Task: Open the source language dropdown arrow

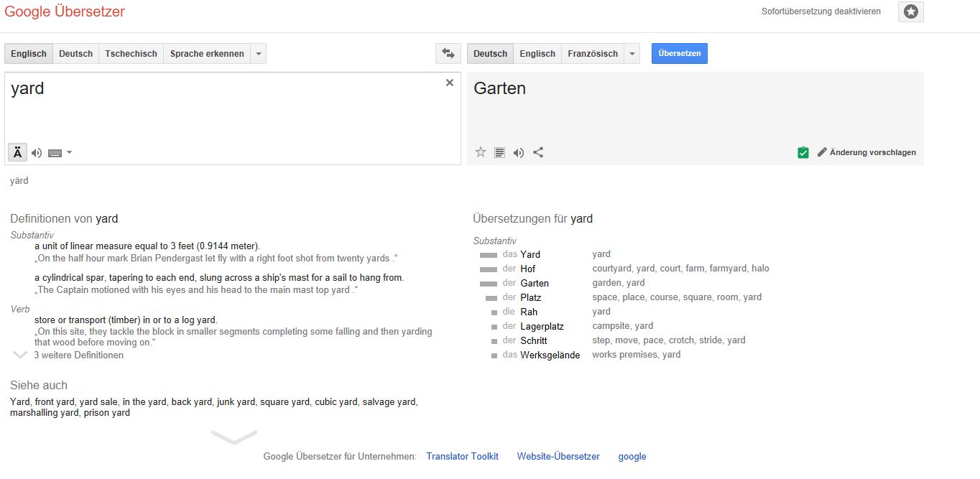Action: click(259, 53)
